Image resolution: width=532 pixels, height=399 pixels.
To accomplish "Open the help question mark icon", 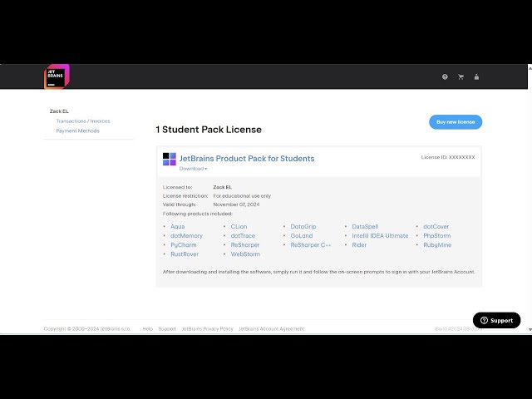I will (x=445, y=77).
